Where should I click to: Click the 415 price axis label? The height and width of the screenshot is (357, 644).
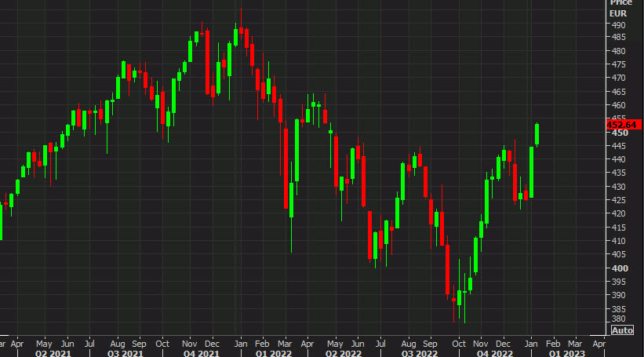coord(619,228)
